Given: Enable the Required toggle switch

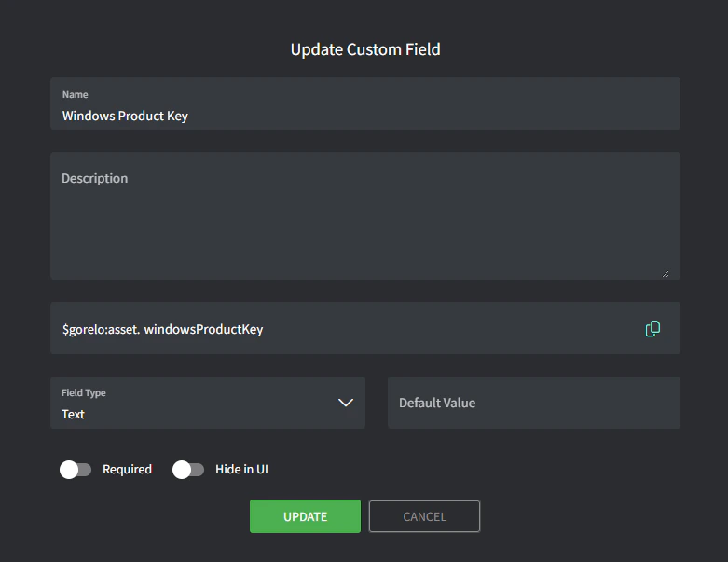Looking at the screenshot, I should click(76, 470).
